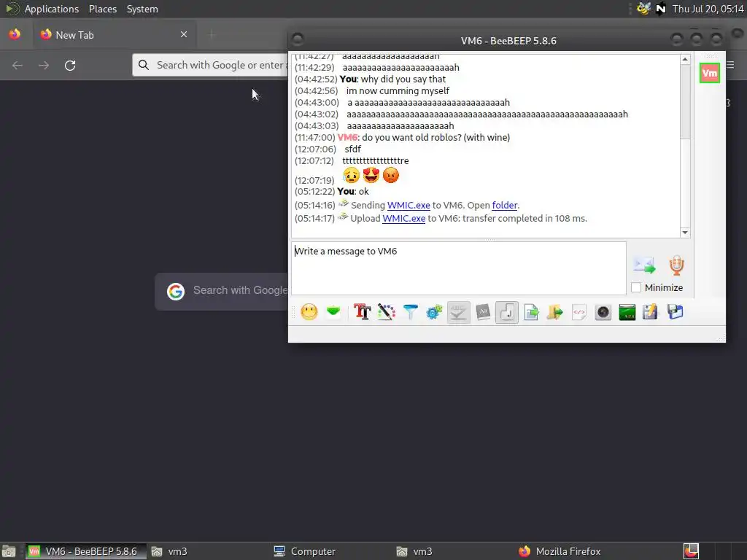Click the N notification tray icon
This screenshot has width=747, height=560.
[660, 9]
